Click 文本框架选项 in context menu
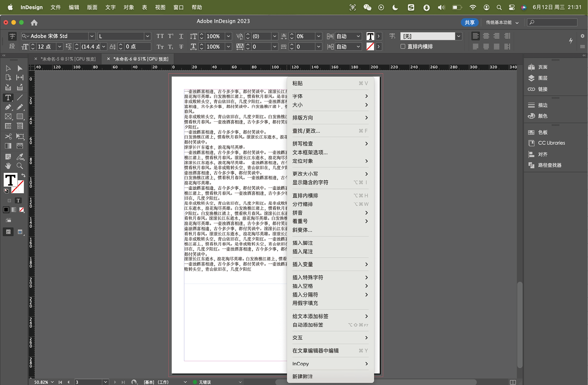This screenshot has width=588, height=385. [310, 152]
